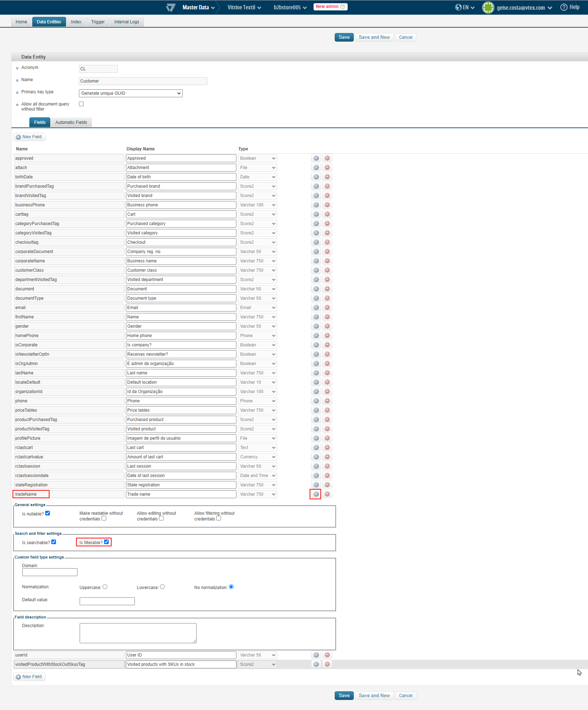Remove the carttag field
588x710 pixels.
pos(327,214)
